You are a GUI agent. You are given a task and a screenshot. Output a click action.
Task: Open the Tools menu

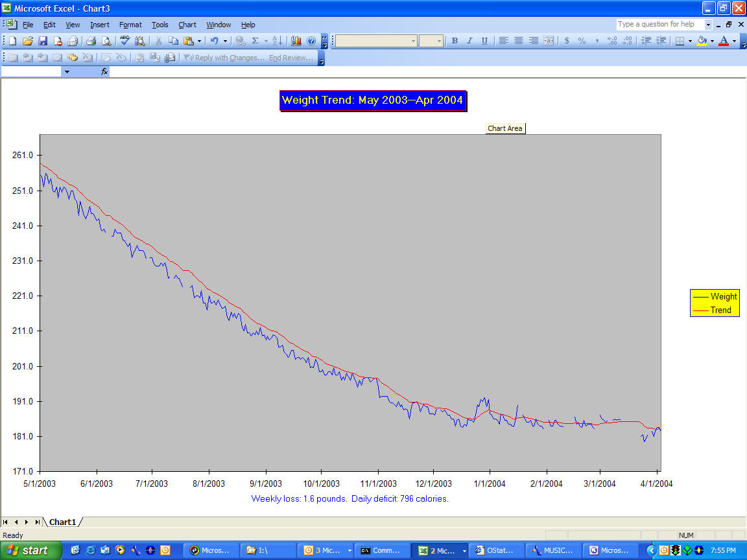tap(160, 25)
